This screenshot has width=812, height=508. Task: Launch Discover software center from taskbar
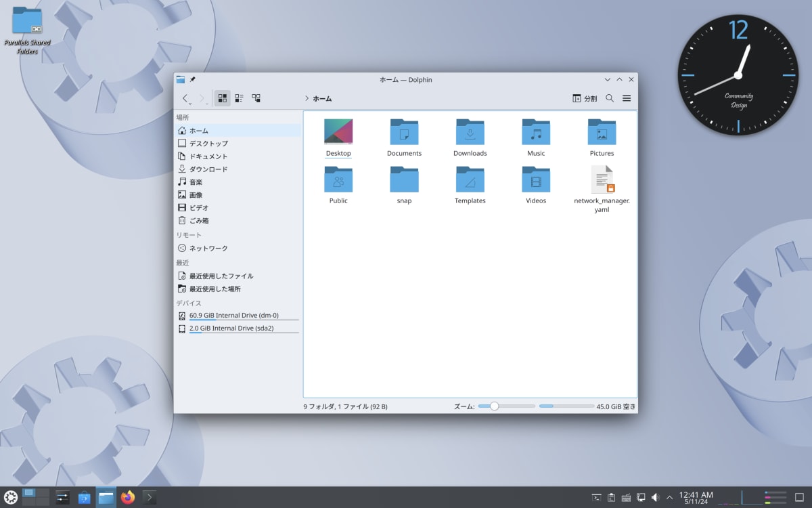pos(84,498)
